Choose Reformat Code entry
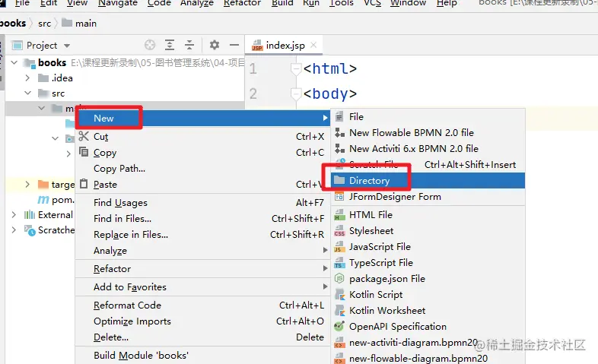Screen dimensions: 598x364 [202, 305]
